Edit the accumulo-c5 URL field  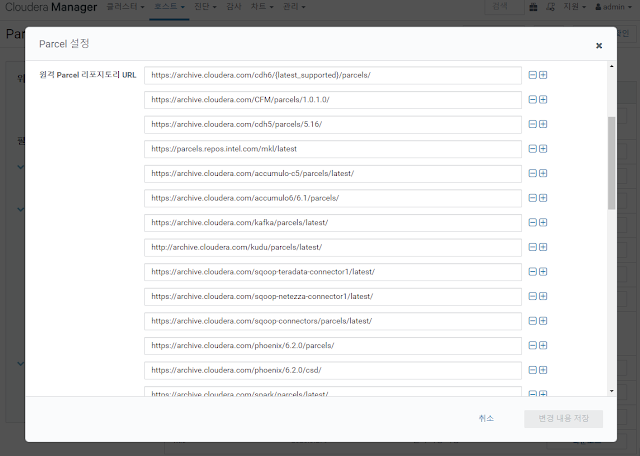[x=333, y=174]
